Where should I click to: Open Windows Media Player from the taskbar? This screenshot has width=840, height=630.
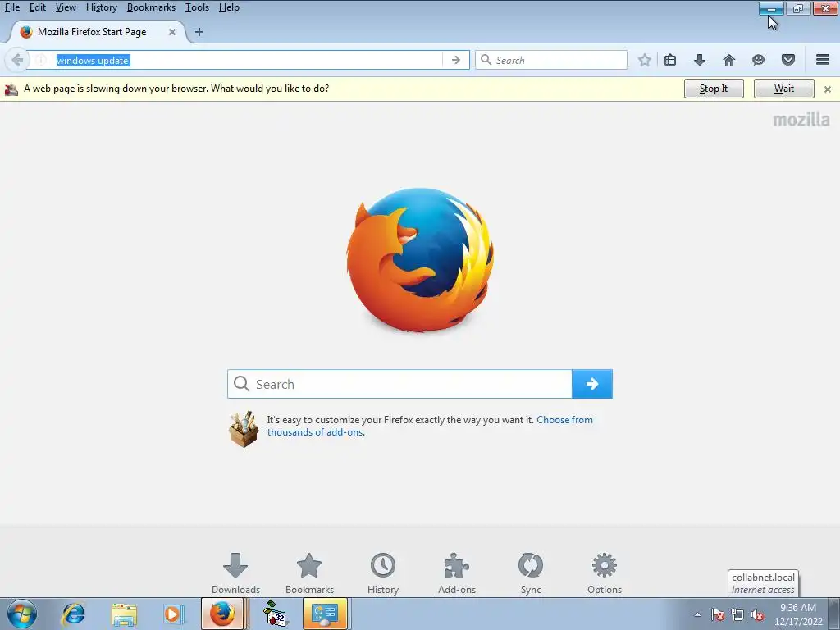(x=172, y=614)
